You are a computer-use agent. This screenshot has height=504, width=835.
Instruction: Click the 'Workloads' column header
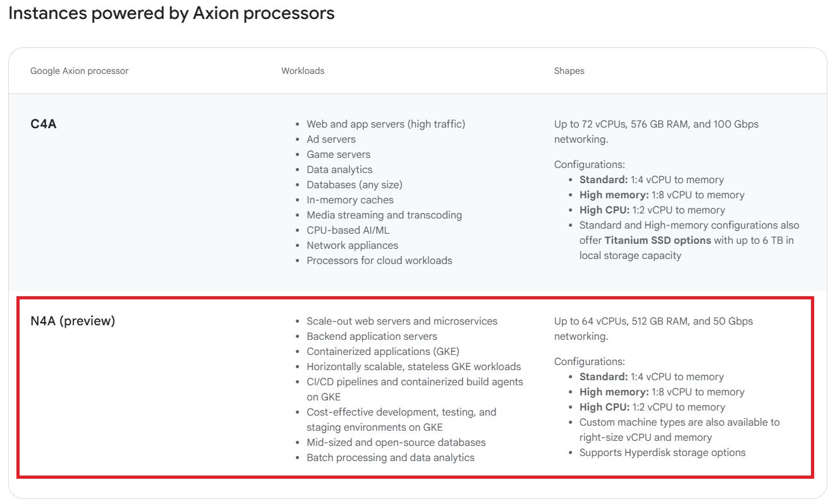tap(303, 71)
